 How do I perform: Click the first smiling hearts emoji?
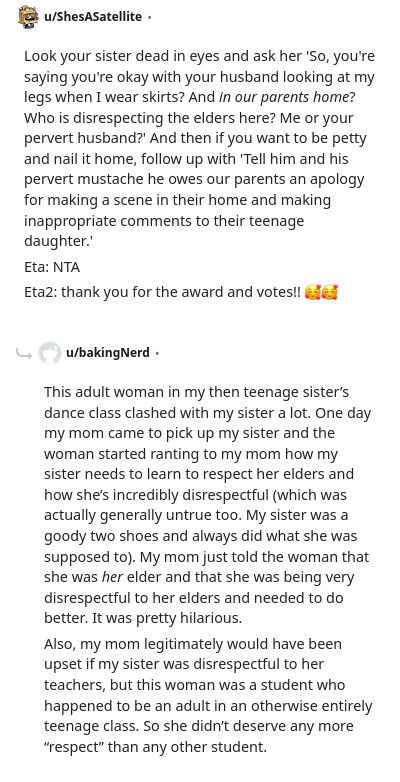[x=312, y=292]
